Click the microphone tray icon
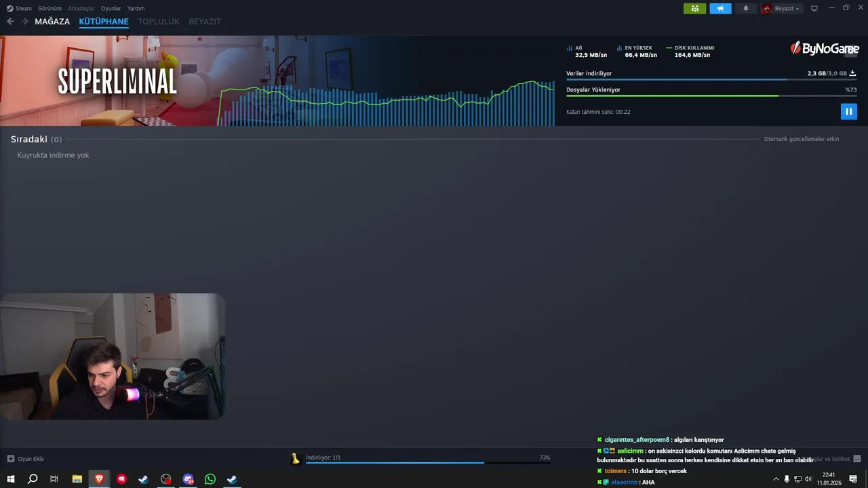Viewport: 868px width, 488px height. (787, 479)
